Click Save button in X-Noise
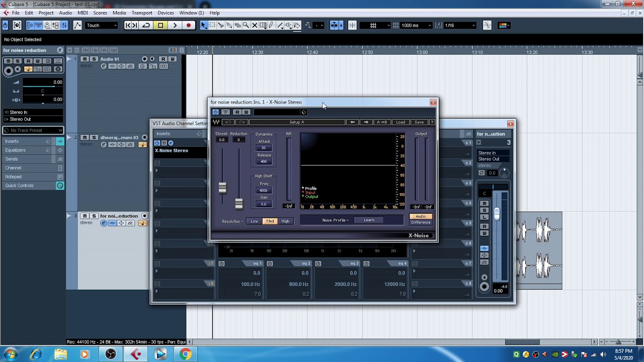This screenshot has width=644, height=362. (x=419, y=122)
